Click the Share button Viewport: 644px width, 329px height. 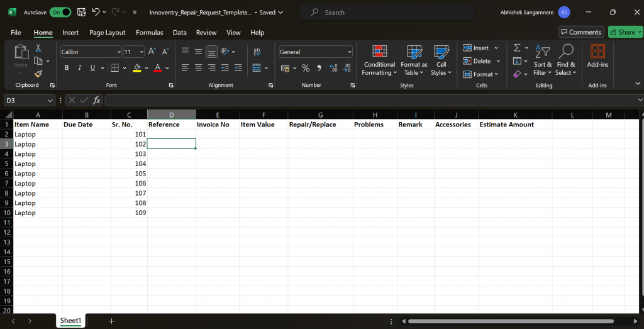(x=624, y=32)
